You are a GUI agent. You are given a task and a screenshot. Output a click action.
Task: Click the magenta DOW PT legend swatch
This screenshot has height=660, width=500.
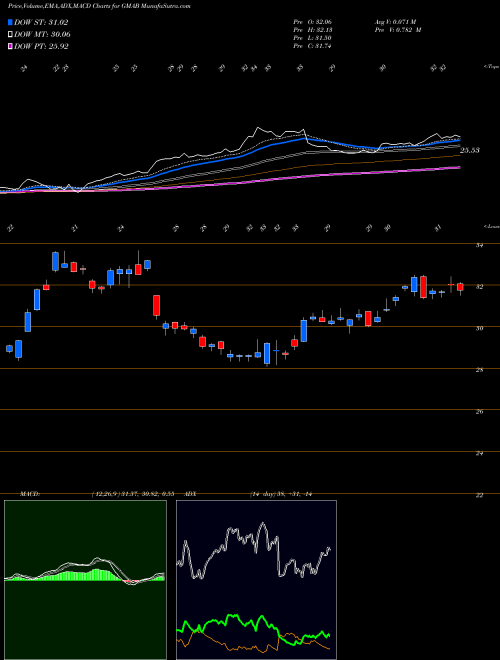(11, 47)
